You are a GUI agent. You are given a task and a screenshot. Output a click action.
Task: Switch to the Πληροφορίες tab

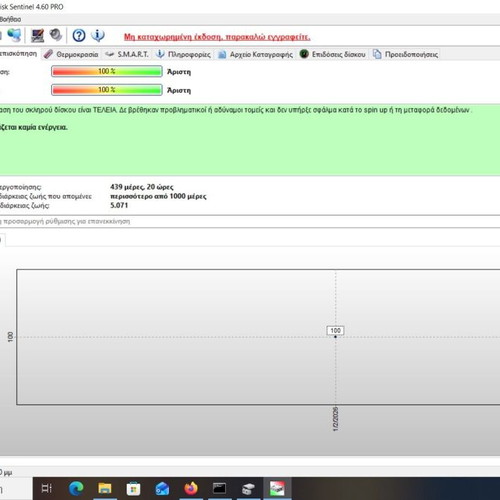coord(183,54)
